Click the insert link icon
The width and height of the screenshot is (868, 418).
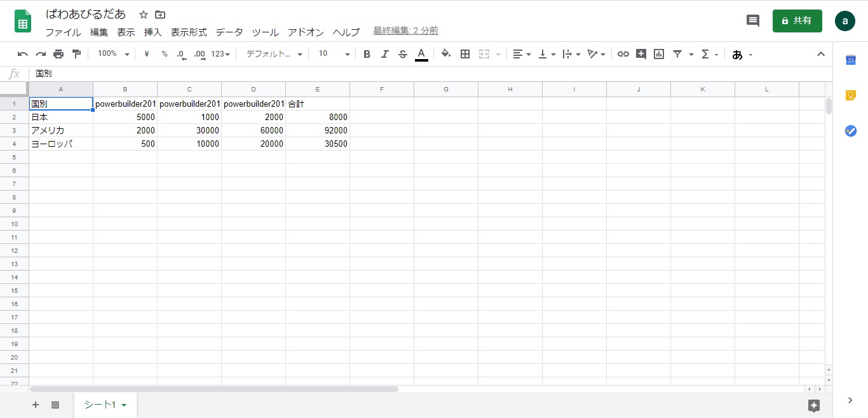click(623, 54)
